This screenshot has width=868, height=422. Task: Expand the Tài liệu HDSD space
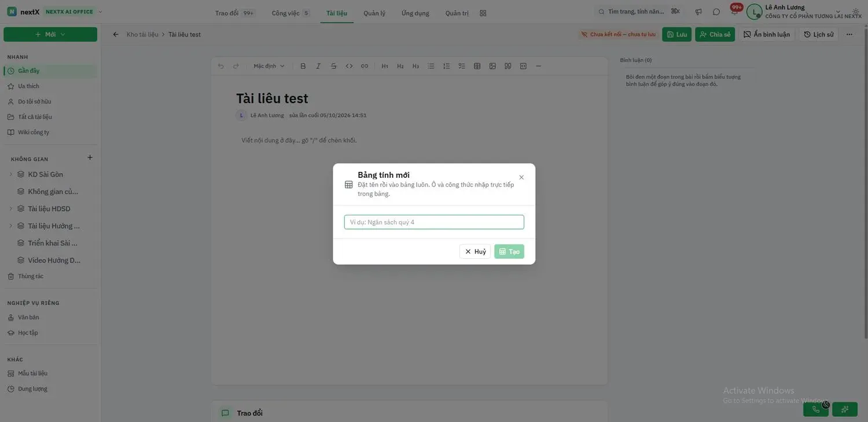(11, 209)
